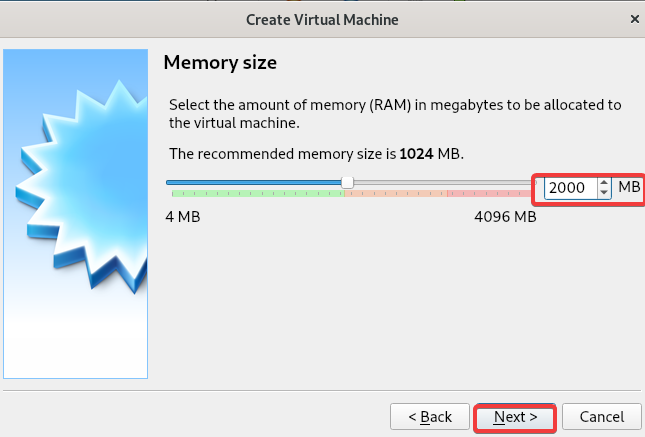
Task: Click the Memory size heading
Action: (x=220, y=63)
